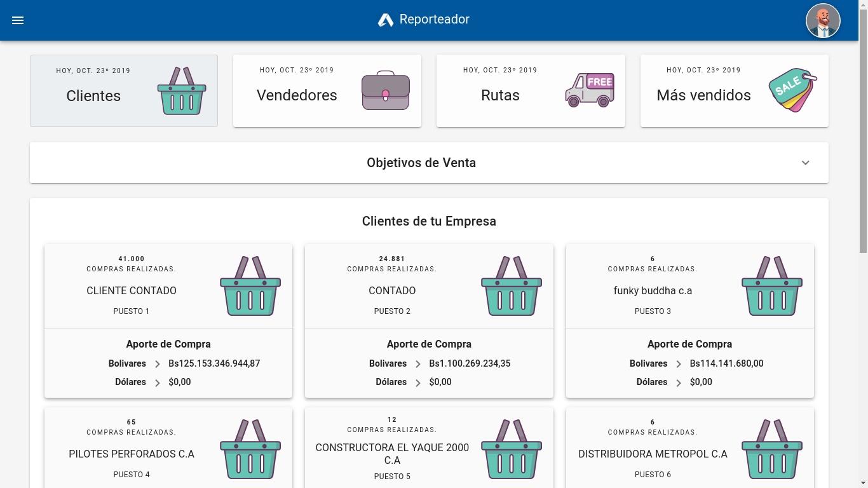Click the Bs1.100.269.234,35 amount
This screenshot has height=488, width=868.
click(470, 363)
